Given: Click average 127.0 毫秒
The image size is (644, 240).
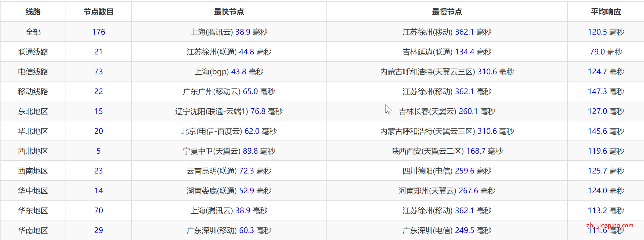Looking at the screenshot, I should 606,111.
